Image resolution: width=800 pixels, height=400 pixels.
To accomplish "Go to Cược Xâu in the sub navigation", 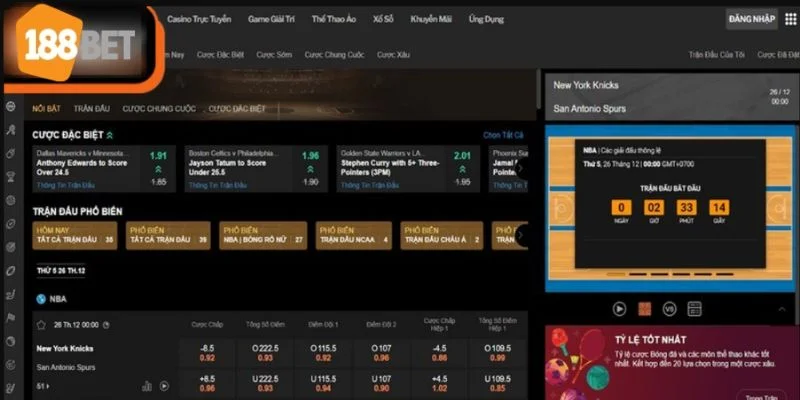I will click(x=393, y=55).
